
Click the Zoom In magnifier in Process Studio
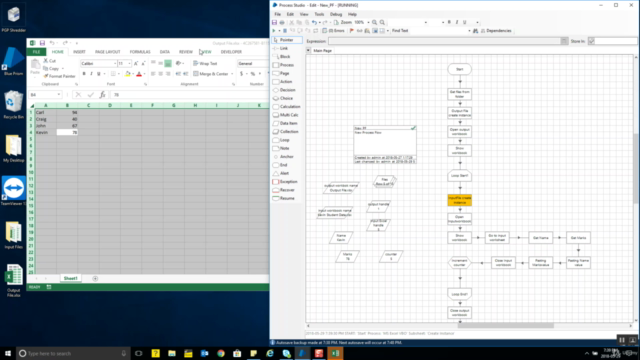tap(374, 22)
